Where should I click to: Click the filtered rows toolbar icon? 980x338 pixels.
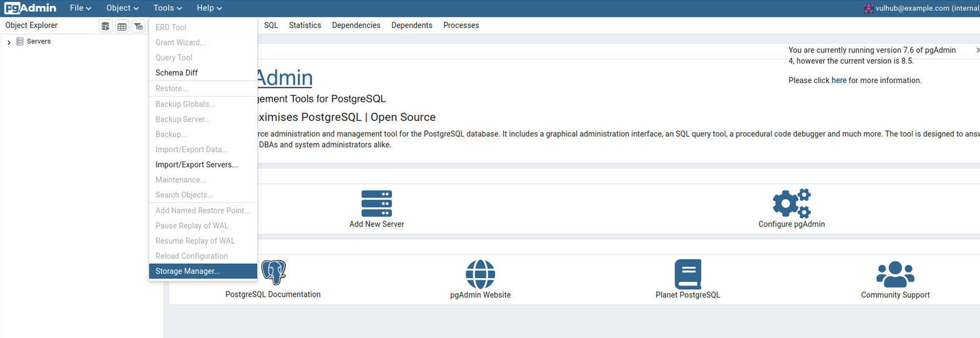138,26
